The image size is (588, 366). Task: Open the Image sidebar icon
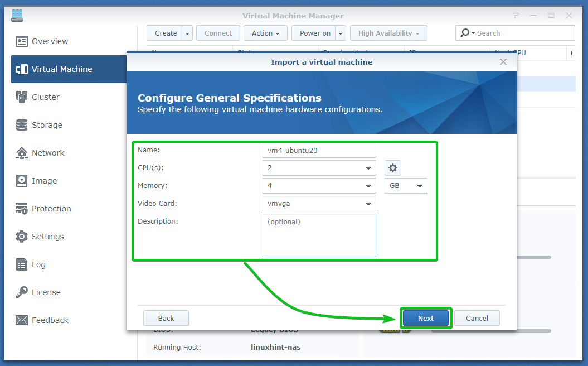(22, 181)
